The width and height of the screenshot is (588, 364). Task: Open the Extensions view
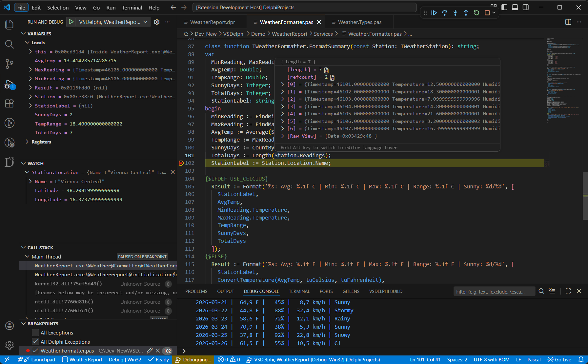[x=9, y=103]
